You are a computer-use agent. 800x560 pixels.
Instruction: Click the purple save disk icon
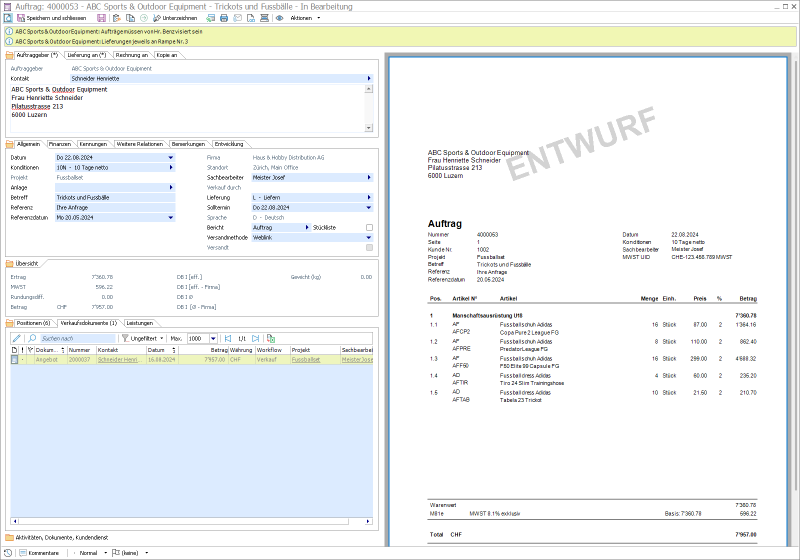coord(102,18)
